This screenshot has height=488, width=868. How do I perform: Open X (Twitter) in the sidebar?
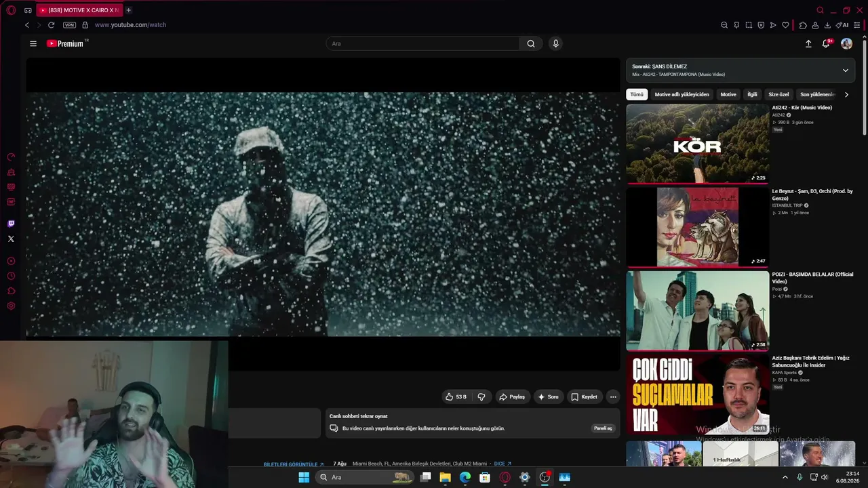pos(11,239)
